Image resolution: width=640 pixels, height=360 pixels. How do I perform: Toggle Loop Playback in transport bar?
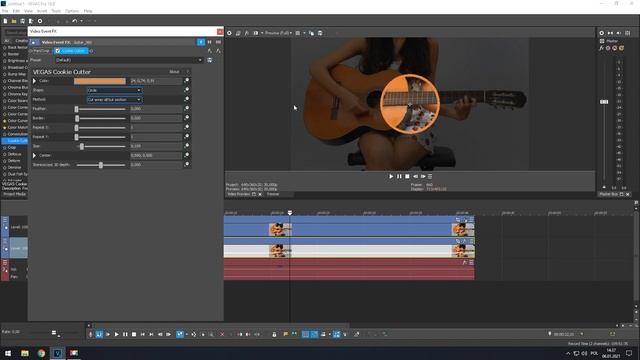pos(99,334)
